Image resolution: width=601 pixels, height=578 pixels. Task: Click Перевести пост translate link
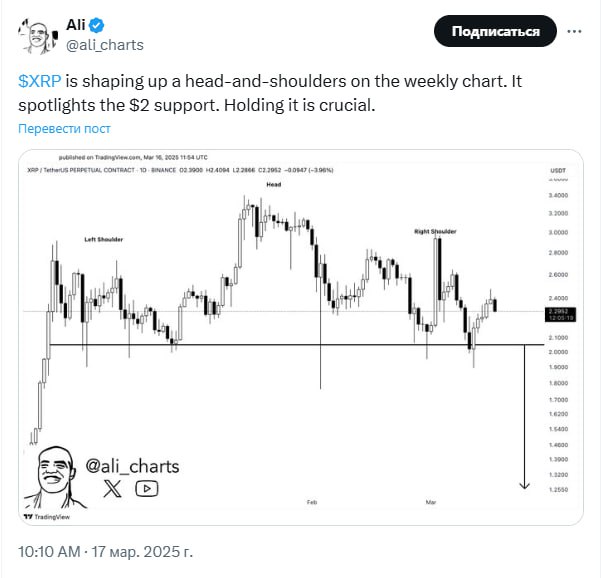64,128
